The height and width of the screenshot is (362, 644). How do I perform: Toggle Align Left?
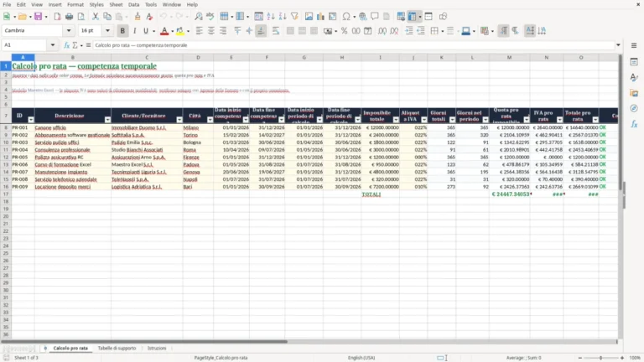[200, 31]
